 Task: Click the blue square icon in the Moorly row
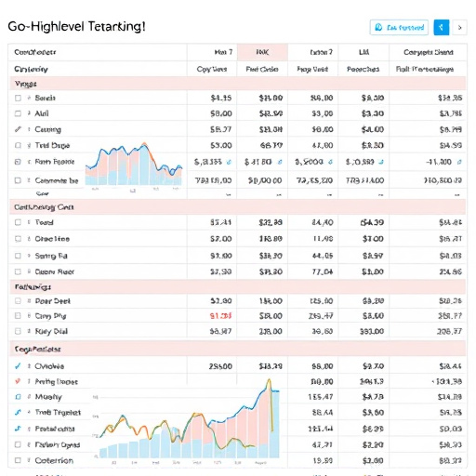tap(18, 397)
